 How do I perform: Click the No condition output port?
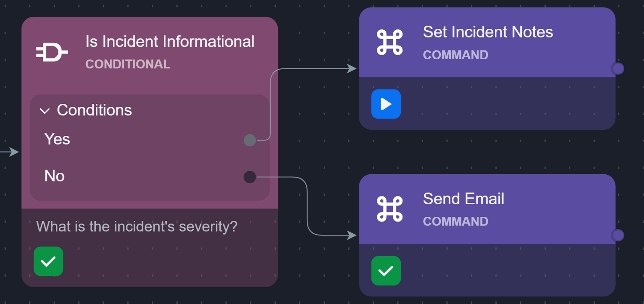point(250,177)
